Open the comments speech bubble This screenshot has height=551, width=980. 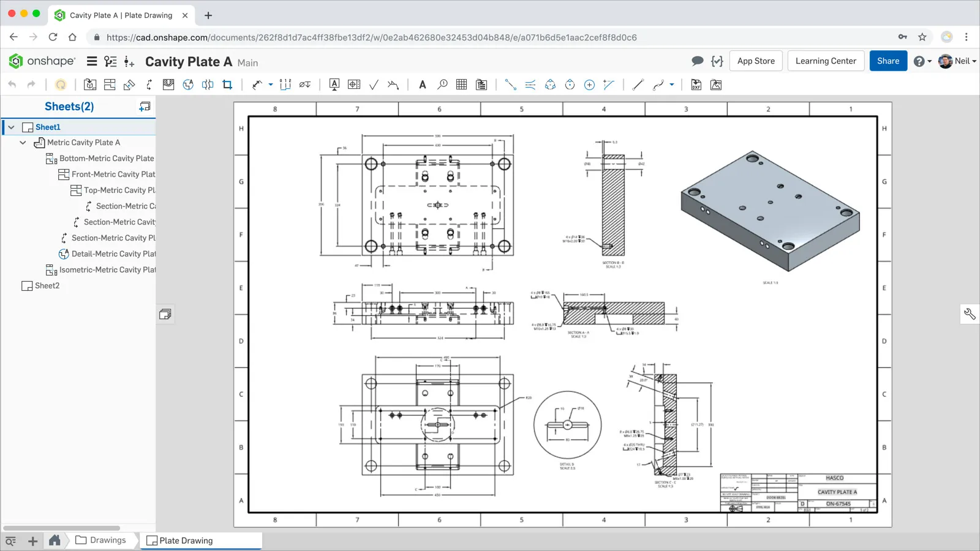pos(697,61)
